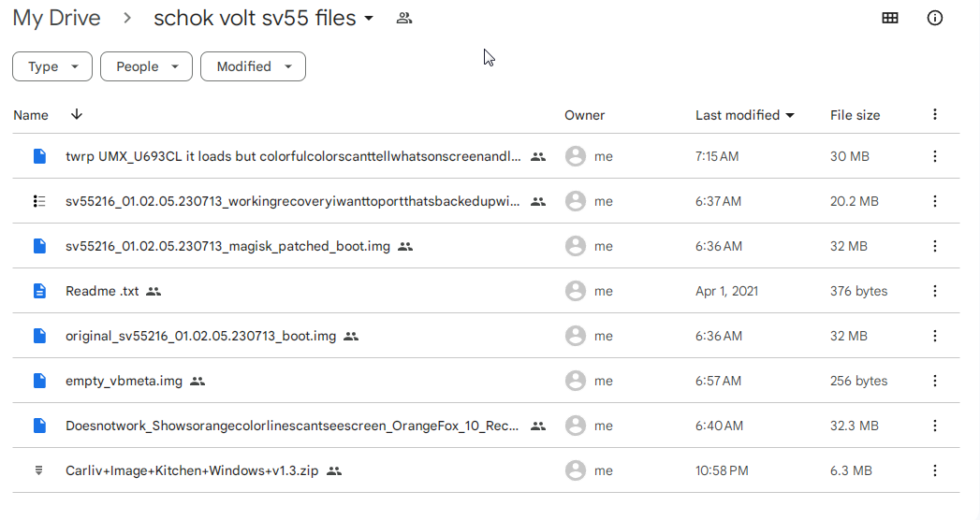Click shared icon beside Readme .txt

tap(154, 292)
